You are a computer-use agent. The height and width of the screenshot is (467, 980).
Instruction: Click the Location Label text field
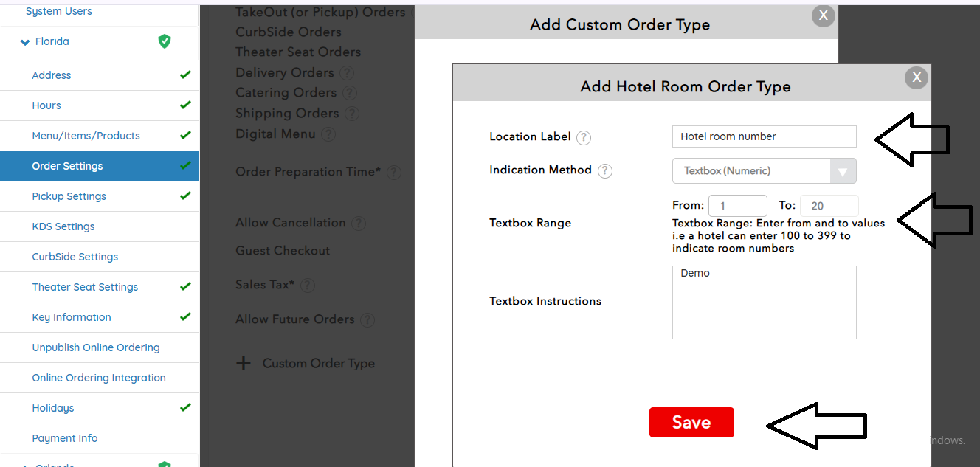click(x=764, y=136)
